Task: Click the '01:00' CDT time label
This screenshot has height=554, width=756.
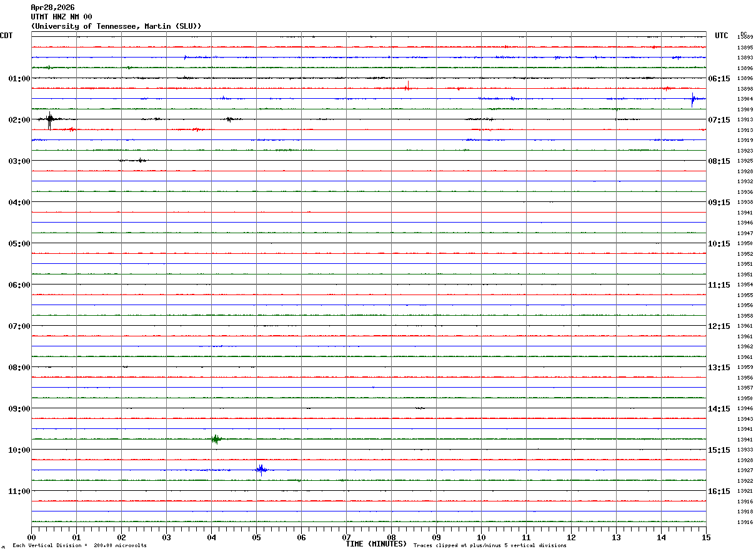Action: pos(19,79)
